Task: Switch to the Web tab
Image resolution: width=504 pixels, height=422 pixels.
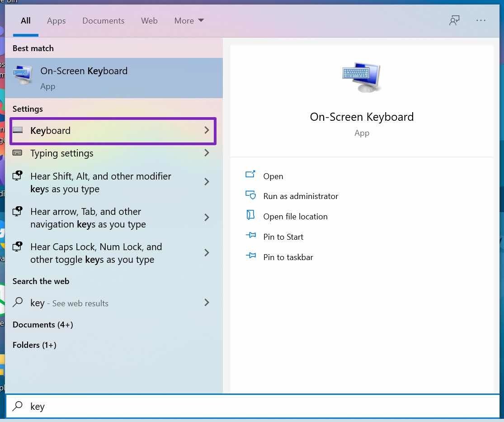Action: point(149,21)
